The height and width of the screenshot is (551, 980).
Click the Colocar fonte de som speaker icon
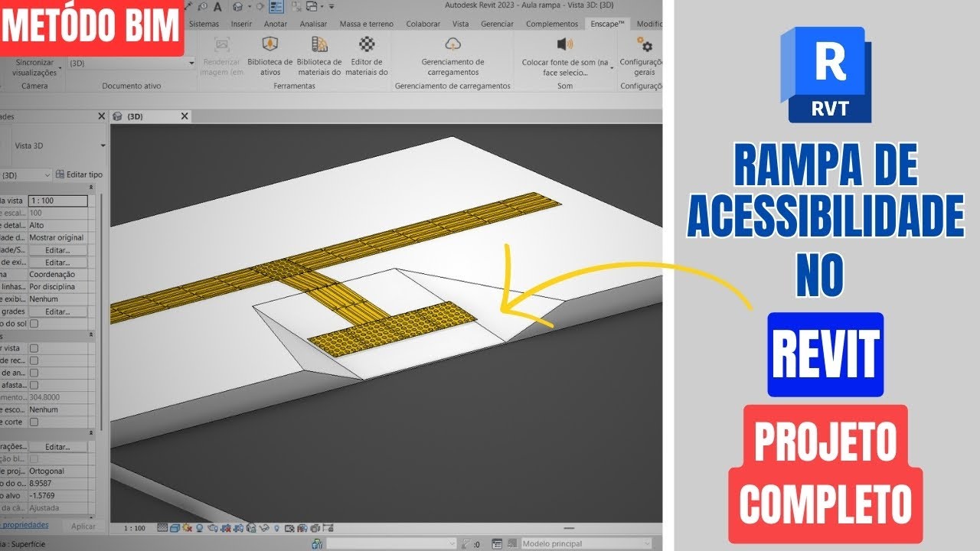[565, 44]
